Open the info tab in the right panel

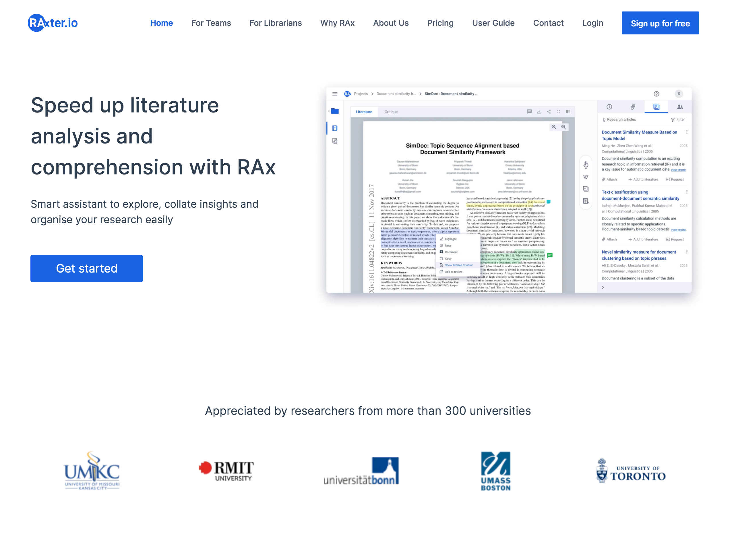coord(609,107)
